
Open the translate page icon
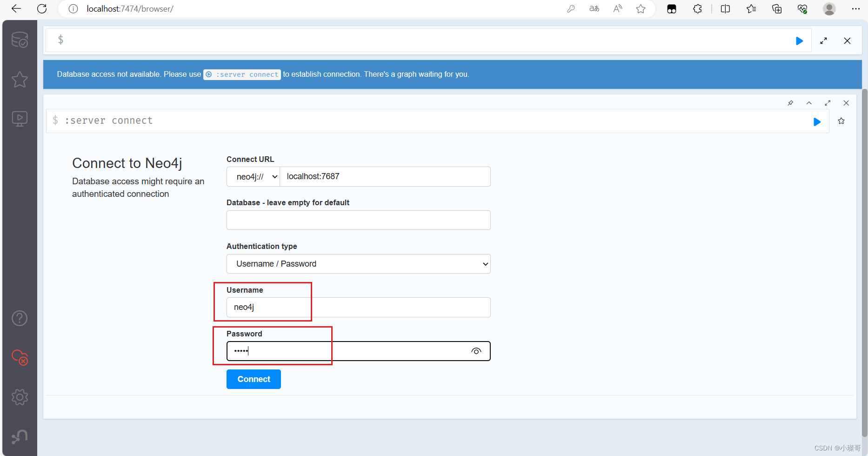pos(594,9)
